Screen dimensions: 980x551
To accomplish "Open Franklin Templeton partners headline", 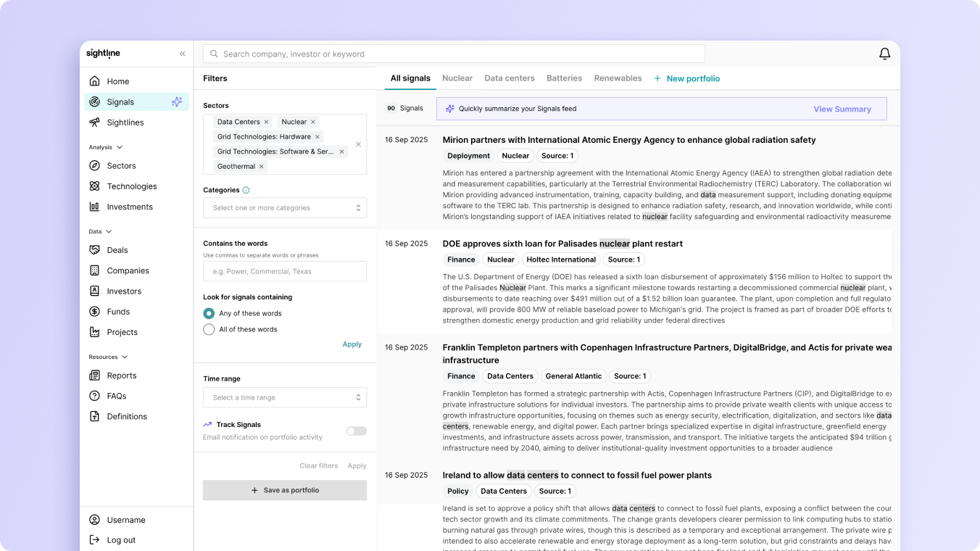I will 667,354.
